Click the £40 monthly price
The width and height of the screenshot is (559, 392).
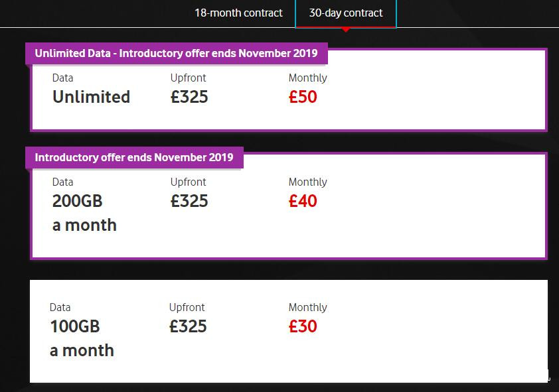(x=303, y=201)
